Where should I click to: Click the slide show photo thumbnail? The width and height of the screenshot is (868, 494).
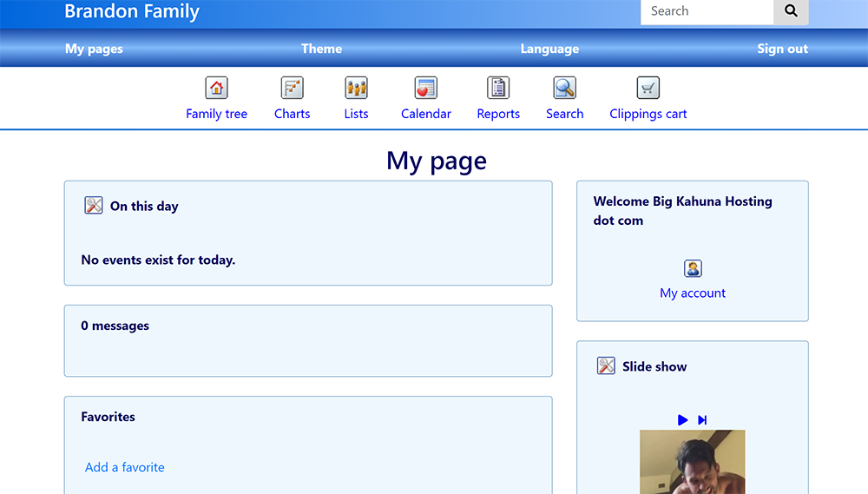pos(693,462)
